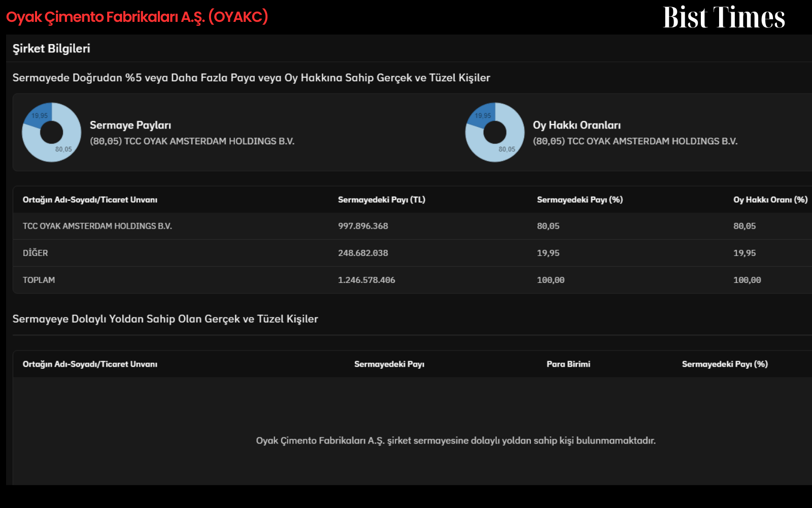The width and height of the screenshot is (812, 508).
Task: Select the TCC OYAK AMSTERDAM HOLDINGS B.V. table row name
Action: pyautogui.click(x=97, y=226)
